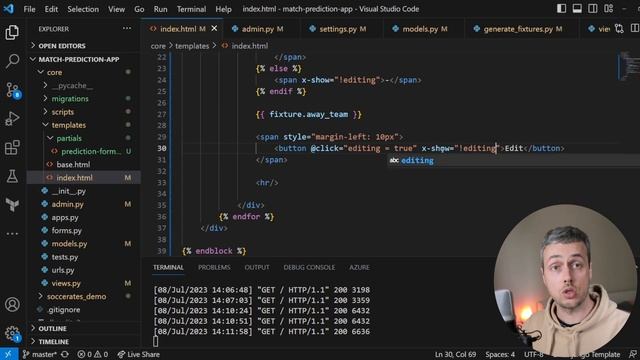The image size is (640, 360).
Task: Switch to Output panel tab
Action: tap(257, 267)
